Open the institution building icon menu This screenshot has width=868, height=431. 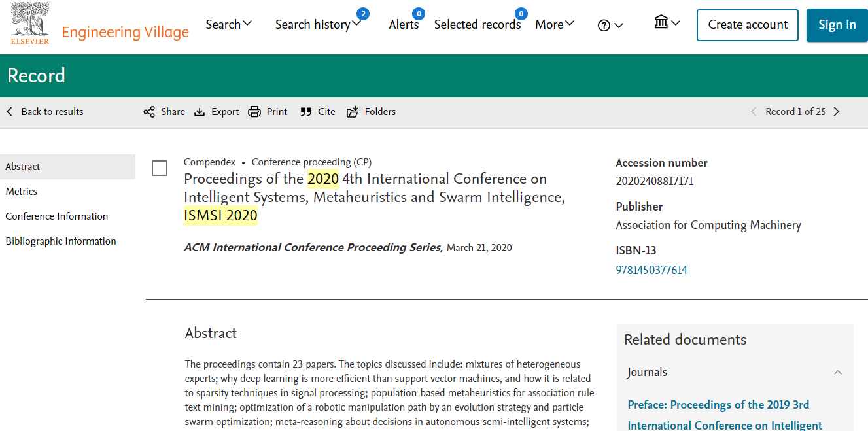coord(667,23)
